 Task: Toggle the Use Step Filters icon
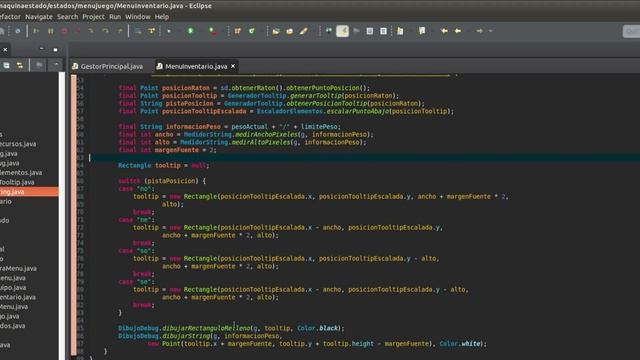151,31
